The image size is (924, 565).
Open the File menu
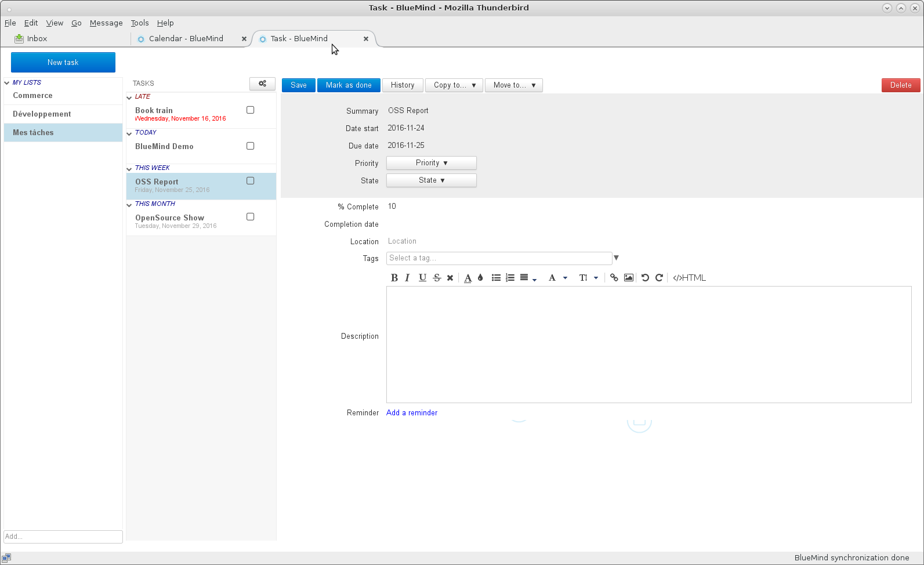coord(10,23)
